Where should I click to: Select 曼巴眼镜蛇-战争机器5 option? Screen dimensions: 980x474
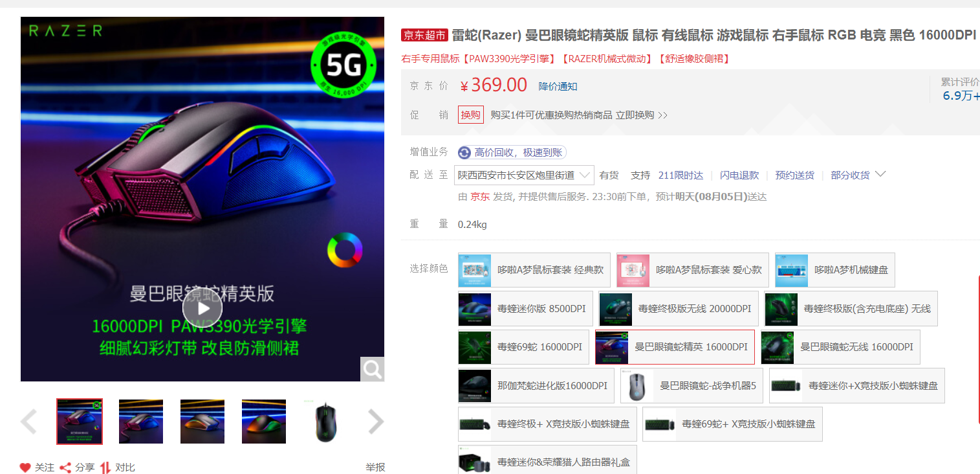(691, 385)
